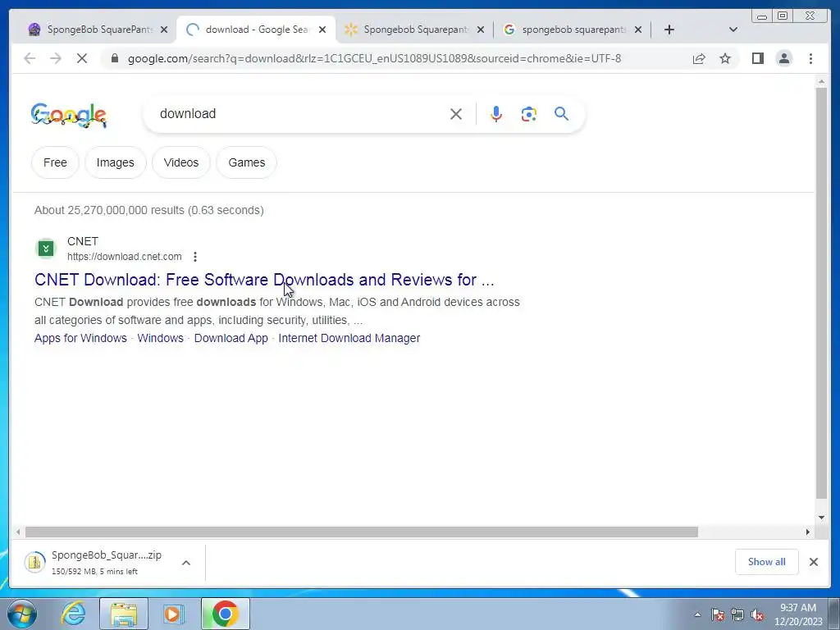Image resolution: width=840 pixels, height=630 pixels.
Task: Open a new tab
Action: click(x=669, y=30)
